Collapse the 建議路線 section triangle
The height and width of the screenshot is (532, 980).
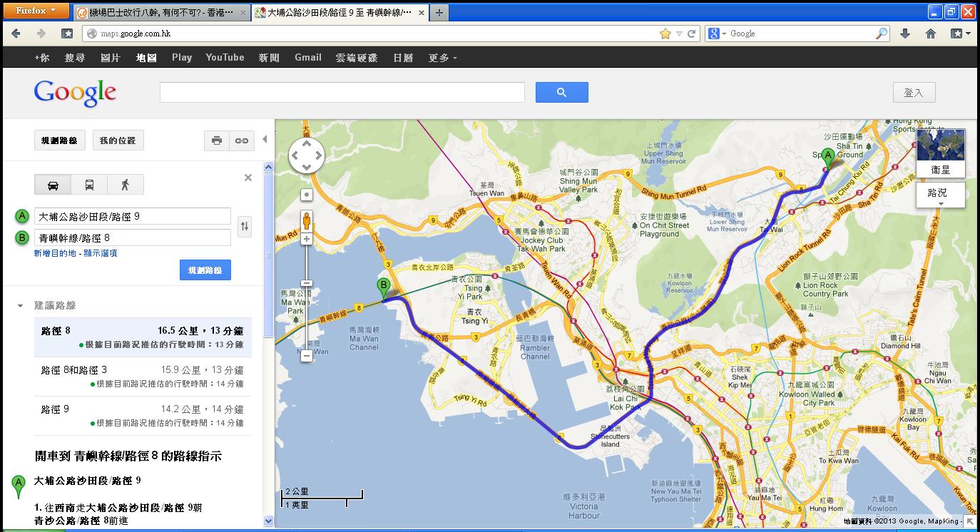(x=20, y=305)
